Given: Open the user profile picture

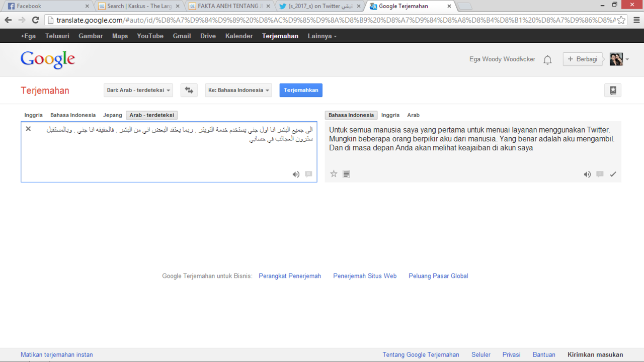Looking at the screenshot, I should click(x=616, y=59).
